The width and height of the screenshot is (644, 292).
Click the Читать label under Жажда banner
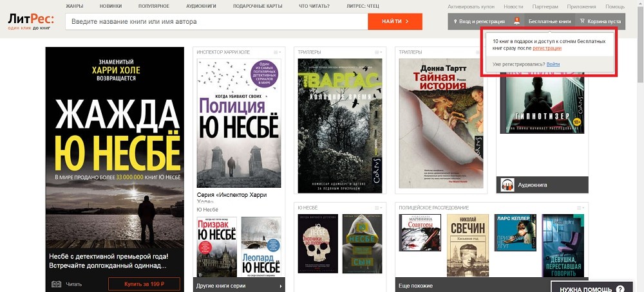point(74,284)
